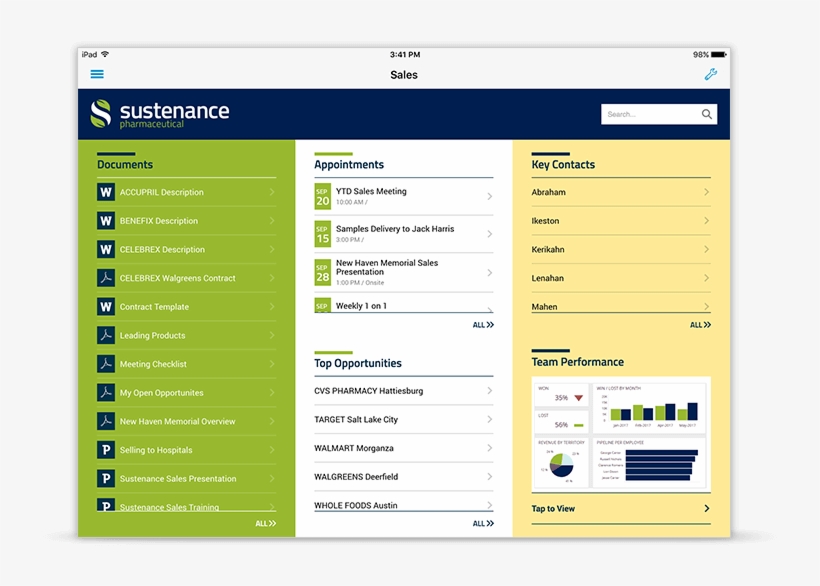Open the ACCUPRIL Description Word icon
Screen dimensions: 820x586
coord(105,192)
